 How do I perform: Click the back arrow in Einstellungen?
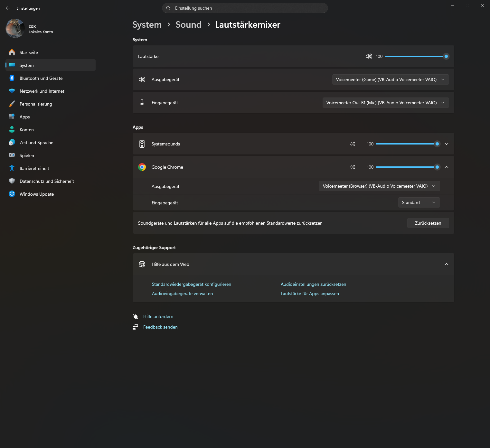coord(8,8)
